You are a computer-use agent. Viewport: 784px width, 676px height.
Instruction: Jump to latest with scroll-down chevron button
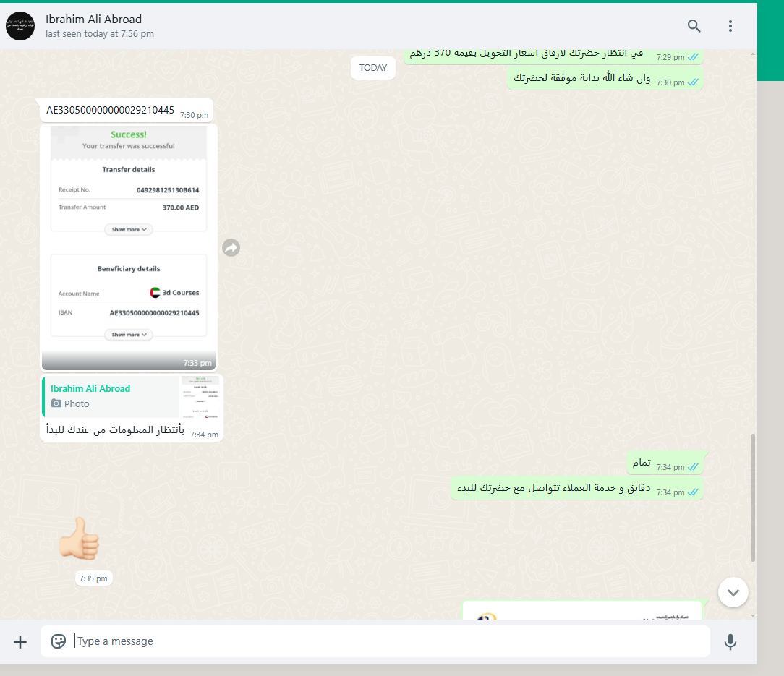(x=733, y=593)
